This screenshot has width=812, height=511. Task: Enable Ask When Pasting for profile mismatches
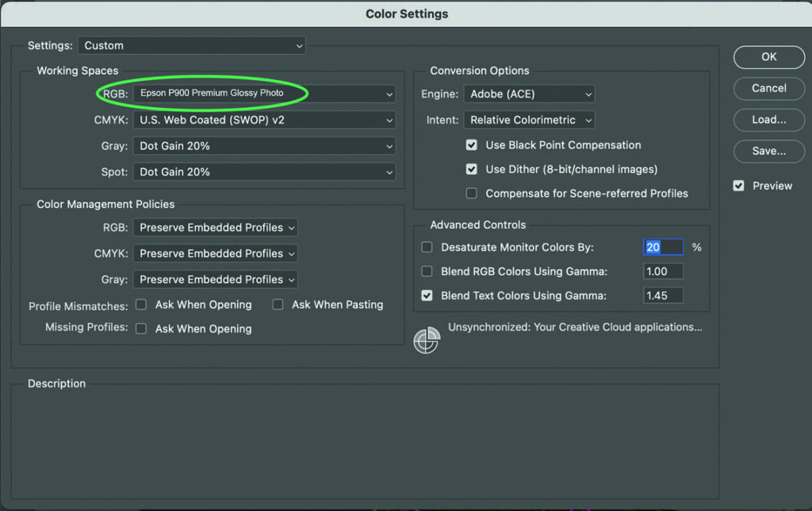[x=278, y=305]
